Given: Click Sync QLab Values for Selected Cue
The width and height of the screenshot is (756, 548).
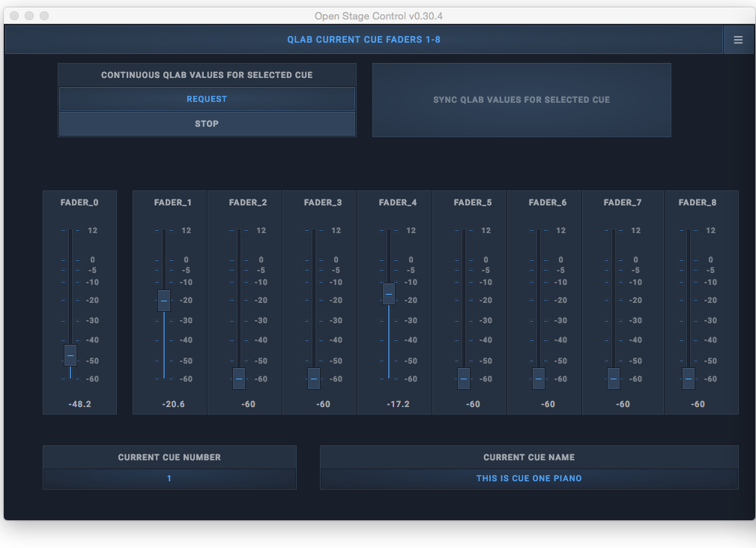Looking at the screenshot, I should click(x=521, y=100).
